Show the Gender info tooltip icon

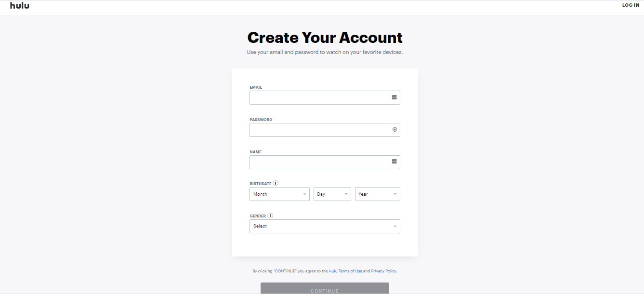[x=270, y=215]
